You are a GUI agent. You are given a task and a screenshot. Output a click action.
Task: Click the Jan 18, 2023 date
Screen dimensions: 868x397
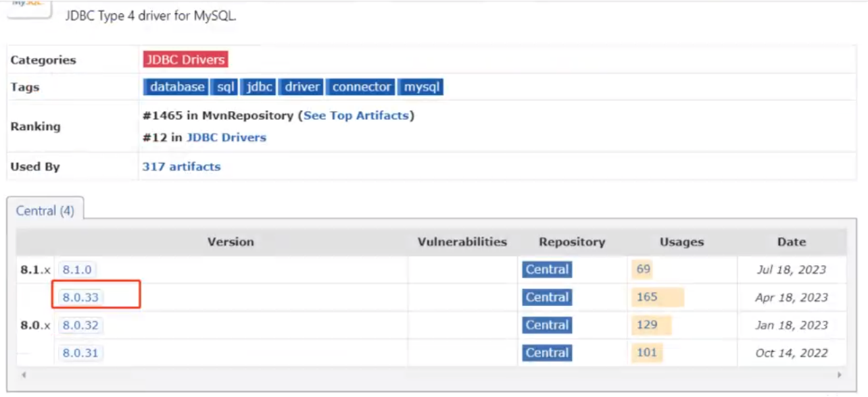click(792, 325)
